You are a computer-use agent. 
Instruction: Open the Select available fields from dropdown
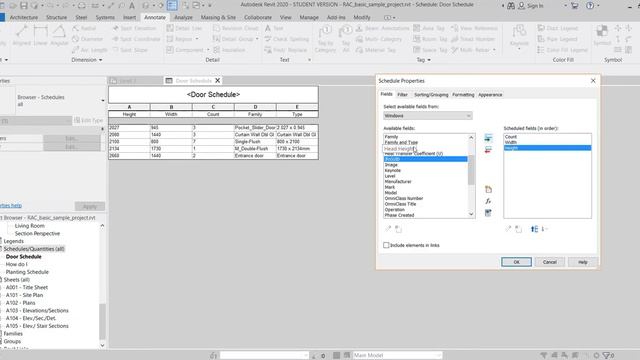[x=428, y=116]
